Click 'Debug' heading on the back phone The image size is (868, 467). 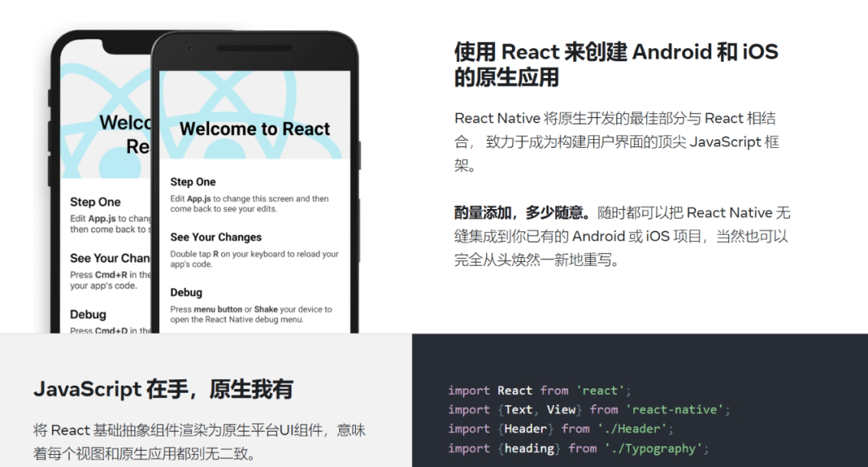click(x=88, y=314)
